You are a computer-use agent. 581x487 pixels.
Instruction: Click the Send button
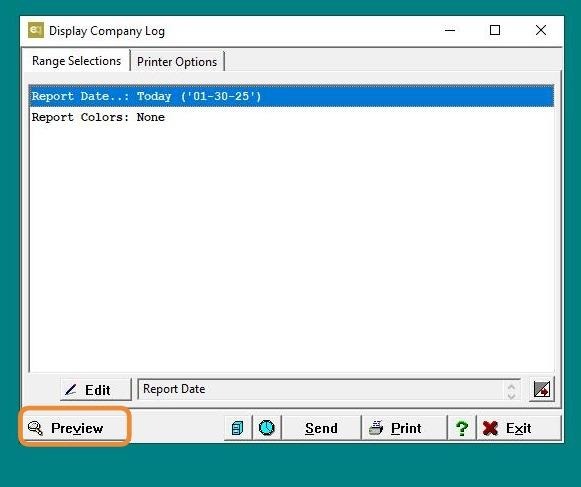click(321, 428)
